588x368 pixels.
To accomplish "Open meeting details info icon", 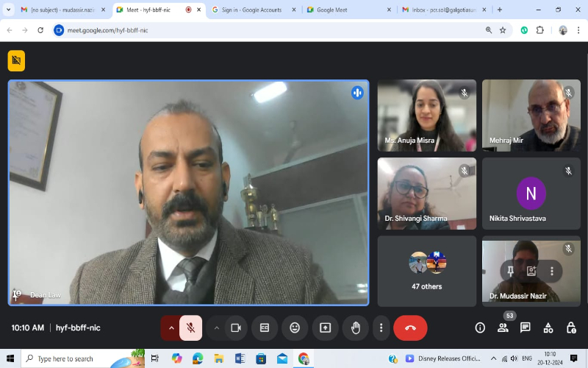I will pos(480,328).
